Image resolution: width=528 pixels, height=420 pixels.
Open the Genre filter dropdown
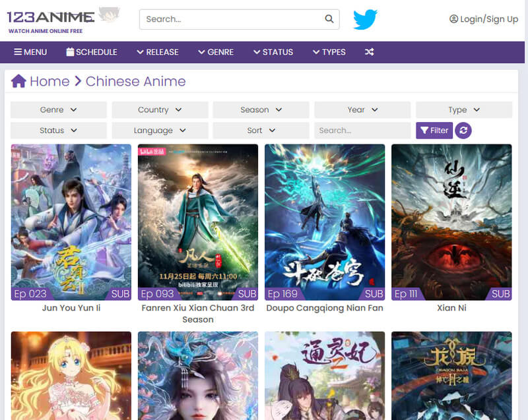[x=59, y=110]
